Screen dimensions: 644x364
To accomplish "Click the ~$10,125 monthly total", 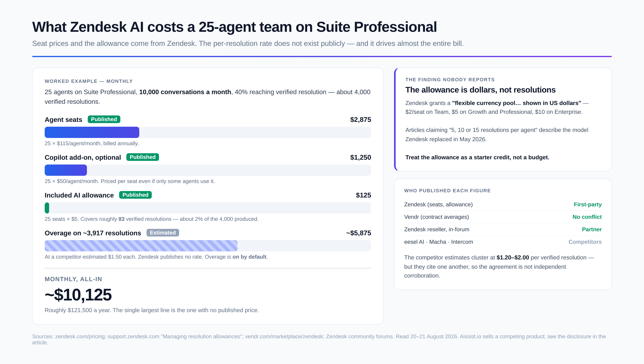I will coord(78,295).
